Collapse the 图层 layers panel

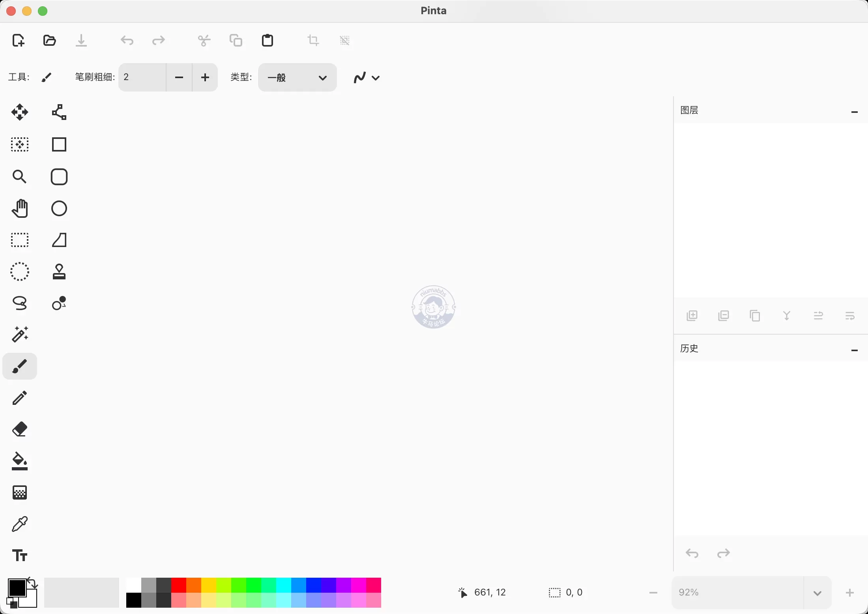[855, 112]
